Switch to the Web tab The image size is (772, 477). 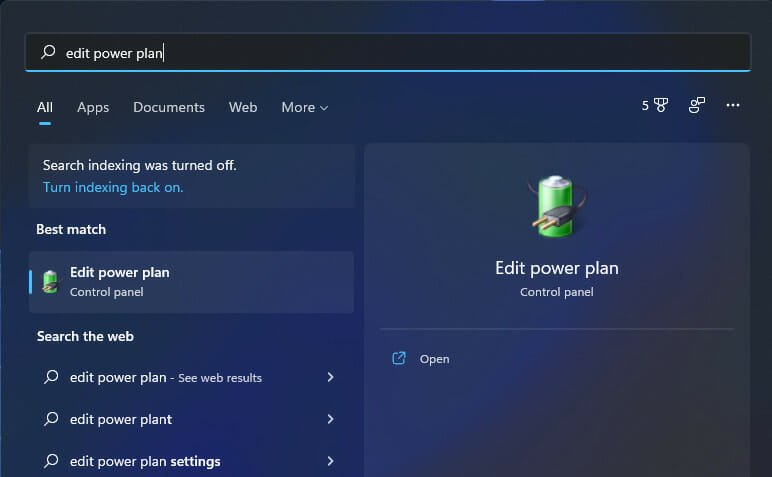(x=243, y=107)
